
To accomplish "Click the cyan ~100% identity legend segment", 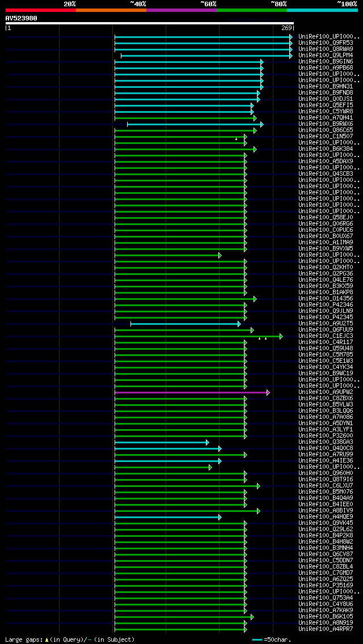I will 322,10.
